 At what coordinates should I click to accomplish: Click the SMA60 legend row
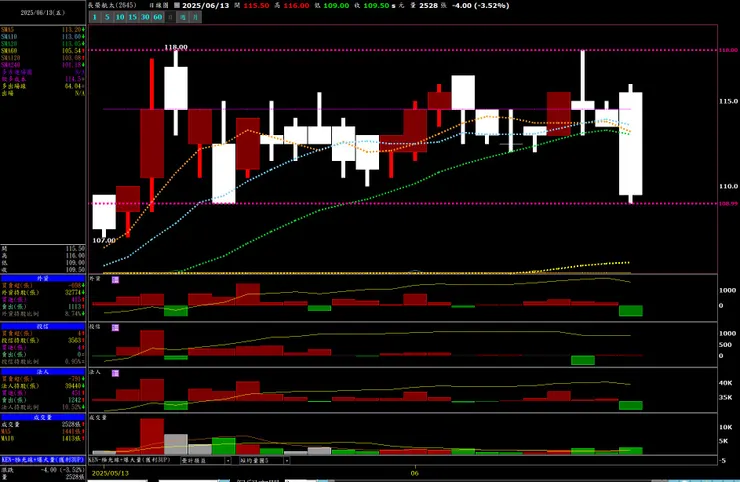pos(43,51)
